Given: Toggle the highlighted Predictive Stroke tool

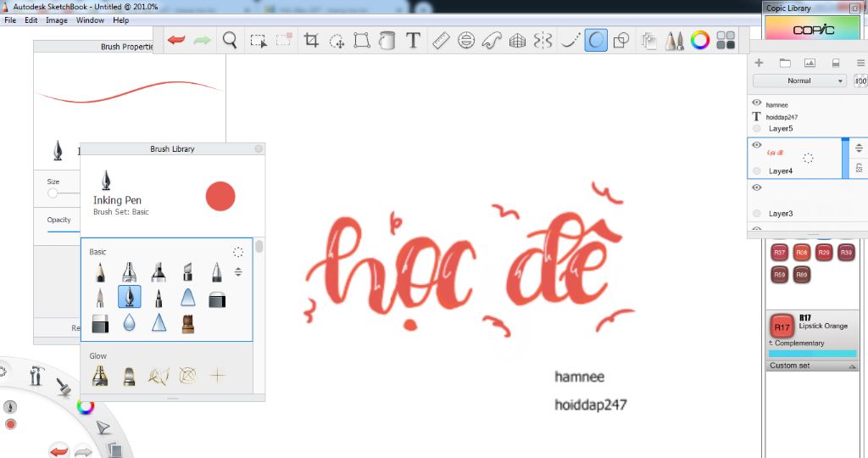Looking at the screenshot, I should coord(596,41).
